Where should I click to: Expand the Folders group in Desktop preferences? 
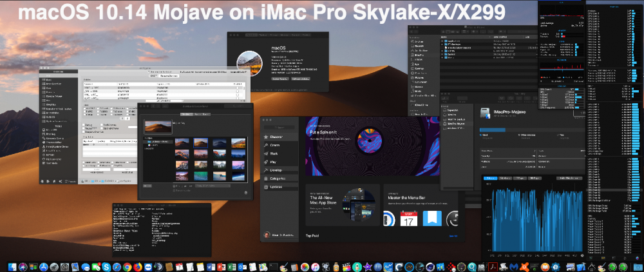(146, 149)
